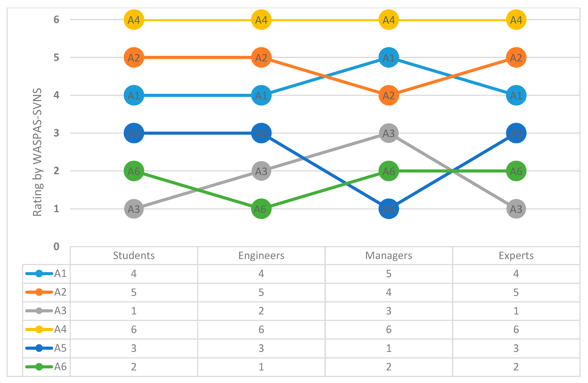Screen dimensions: 588x383
Task: Click the vertical axis title 'Rating by WASPAS-SVNS'
Action: coord(37,152)
